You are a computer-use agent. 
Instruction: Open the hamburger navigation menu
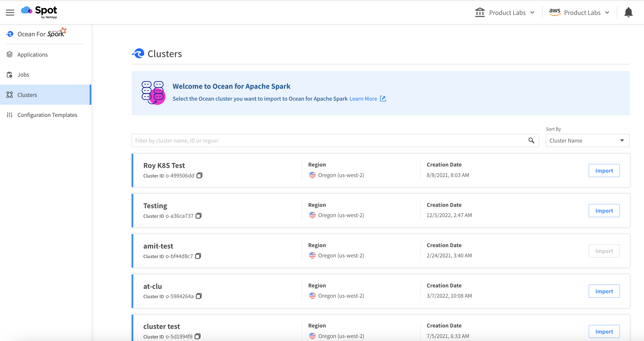tap(10, 13)
